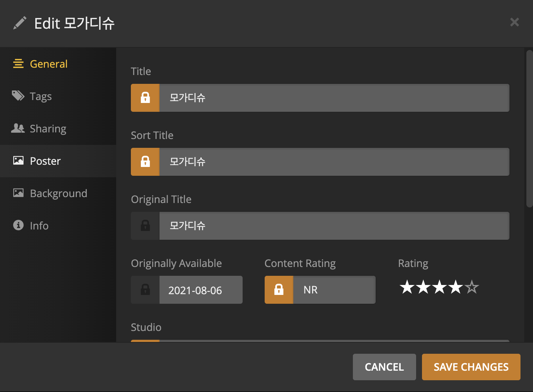This screenshot has height=392, width=533.
Task: Click the Content Rating NR field
Action: (334, 290)
